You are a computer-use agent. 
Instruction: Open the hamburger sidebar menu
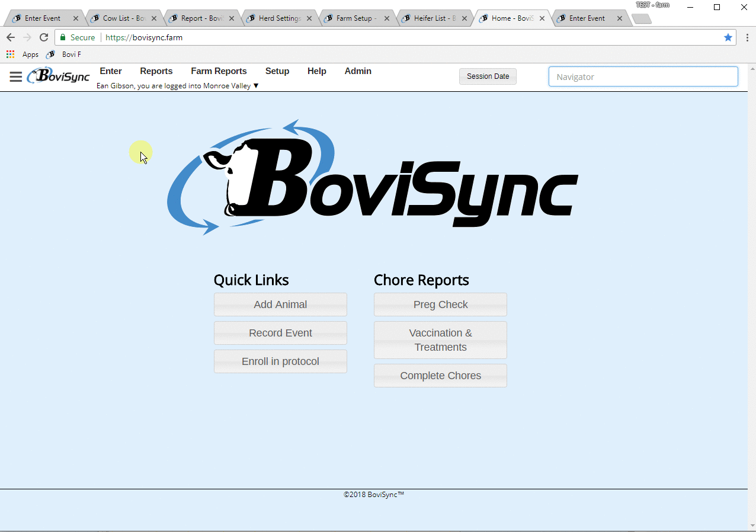pos(16,77)
